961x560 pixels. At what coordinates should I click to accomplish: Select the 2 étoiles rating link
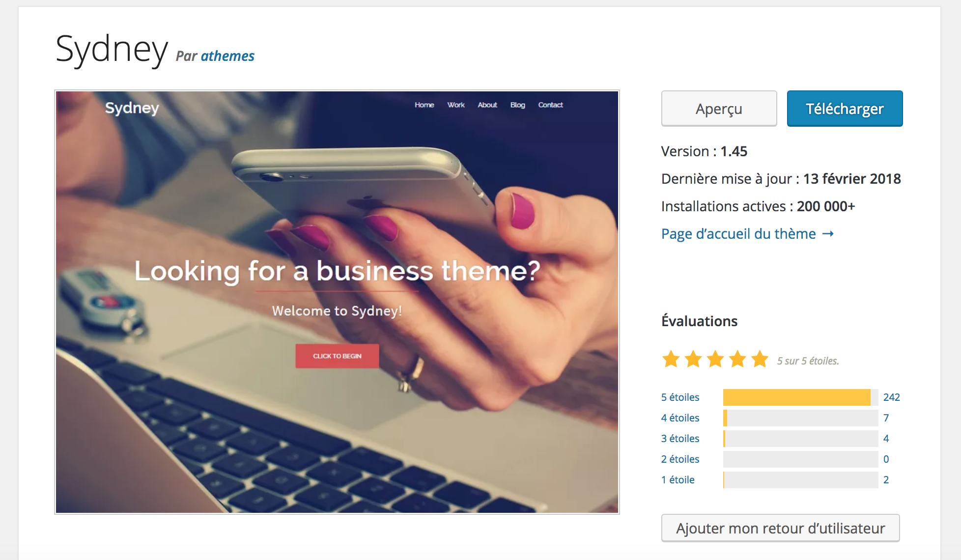coord(680,459)
